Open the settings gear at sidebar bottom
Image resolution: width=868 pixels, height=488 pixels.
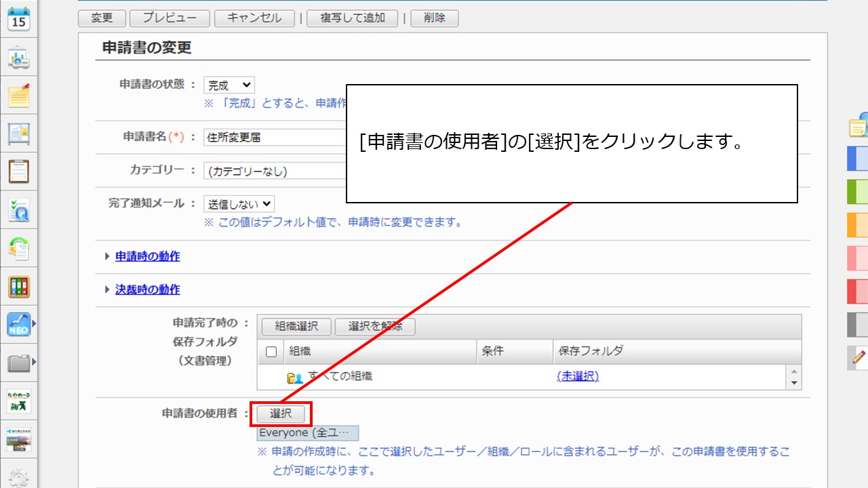tap(18, 479)
